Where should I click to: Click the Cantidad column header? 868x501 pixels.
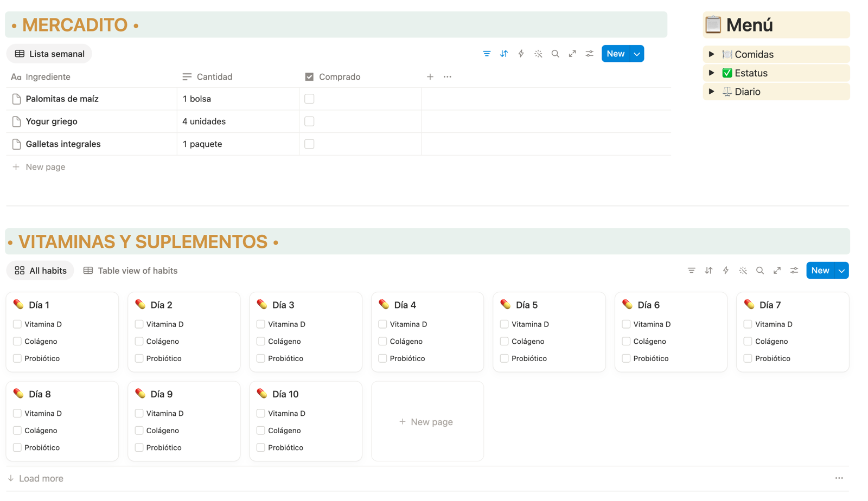tap(238, 77)
